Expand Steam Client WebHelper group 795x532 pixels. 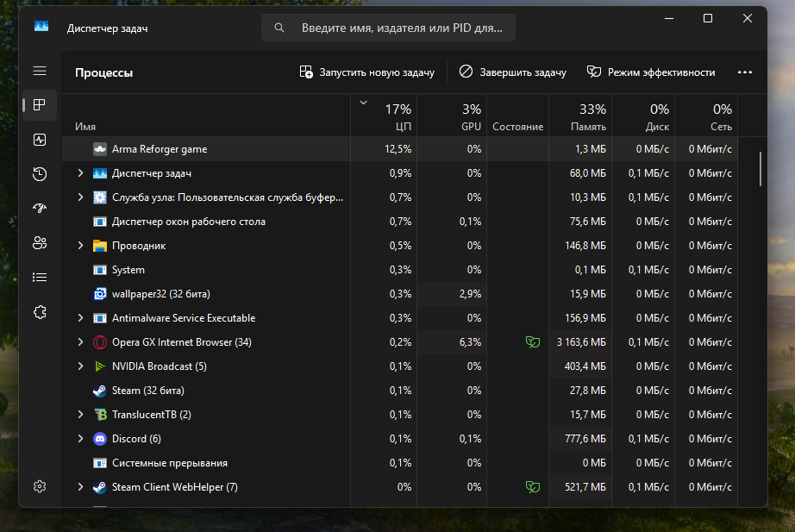pyautogui.click(x=80, y=487)
